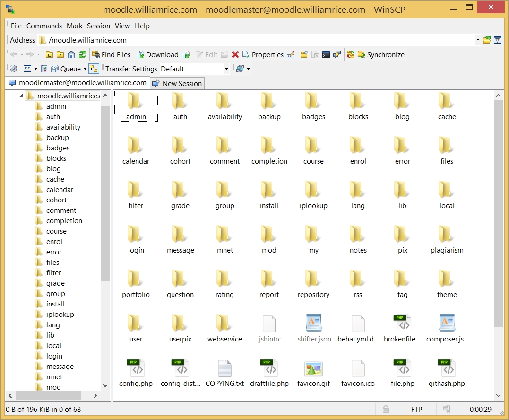Viewport: 509px width, 420px height.
Task: Click the Back navigation arrow
Action: pyautogui.click(x=14, y=54)
